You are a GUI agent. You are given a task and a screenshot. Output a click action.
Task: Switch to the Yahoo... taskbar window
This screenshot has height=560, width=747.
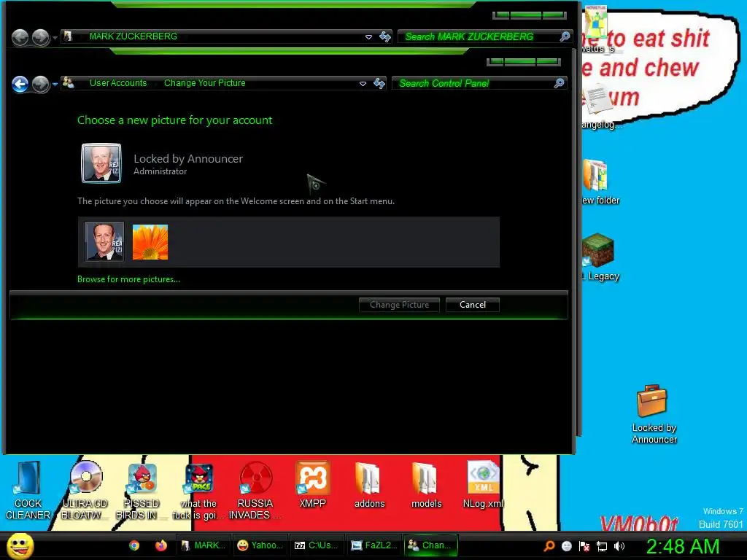point(260,545)
